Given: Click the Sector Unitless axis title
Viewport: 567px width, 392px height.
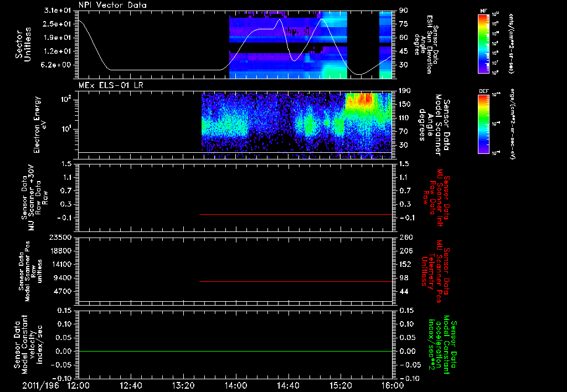Looking at the screenshot, I should point(23,44).
